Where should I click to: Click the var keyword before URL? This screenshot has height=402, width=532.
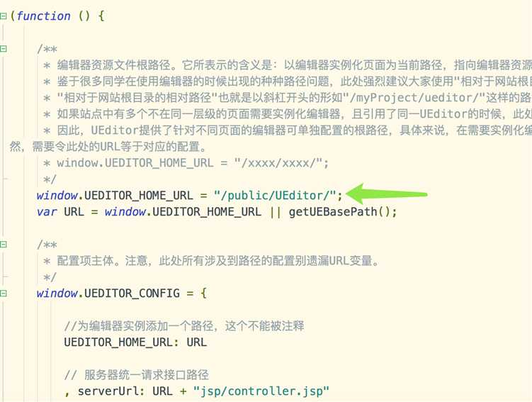coord(47,211)
